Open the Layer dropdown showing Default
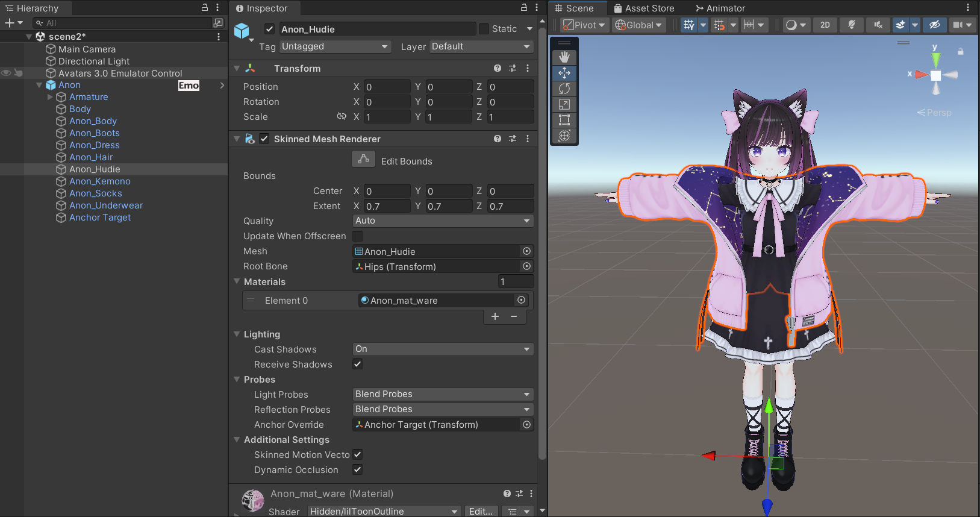This screenshot has width=980, height=517. tap(482, 46)
